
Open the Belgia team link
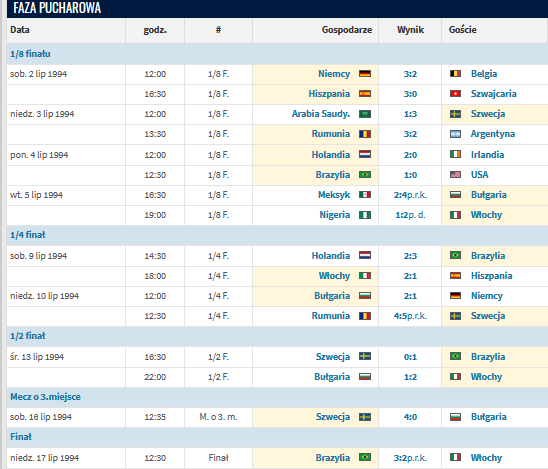click(484, 74)
